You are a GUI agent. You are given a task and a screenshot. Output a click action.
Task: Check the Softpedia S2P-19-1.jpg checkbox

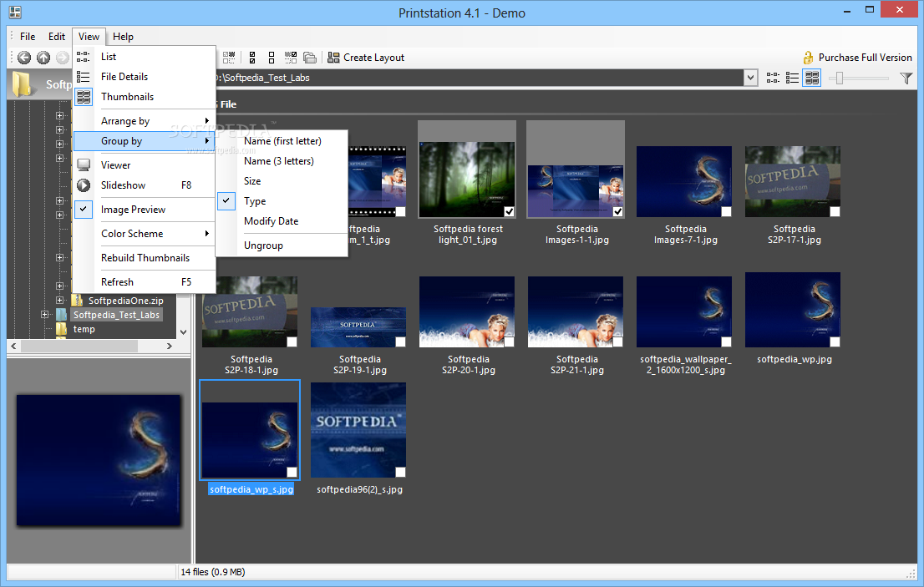click(400, 342)
